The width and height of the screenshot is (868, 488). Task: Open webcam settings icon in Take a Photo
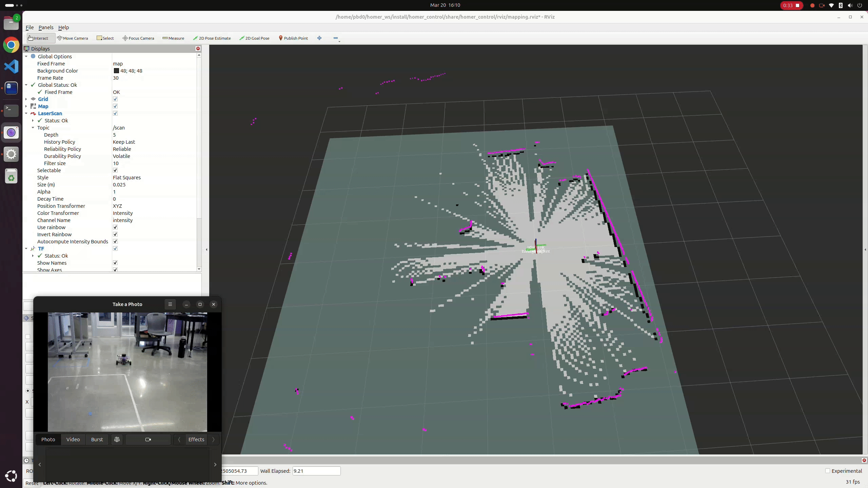117,440
